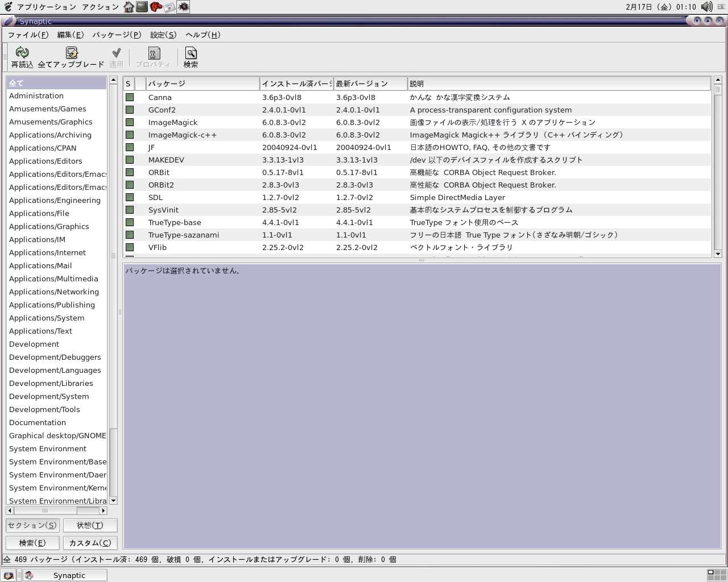The height and width of the screenshot is (582, 728).
Task: Click the カスタム(C) filter button
Action: (x=90, y=543)
